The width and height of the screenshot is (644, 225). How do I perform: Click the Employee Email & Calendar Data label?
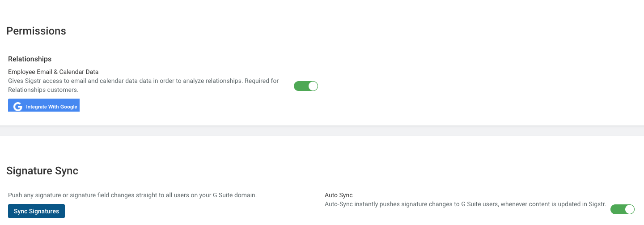click(53, 72)
